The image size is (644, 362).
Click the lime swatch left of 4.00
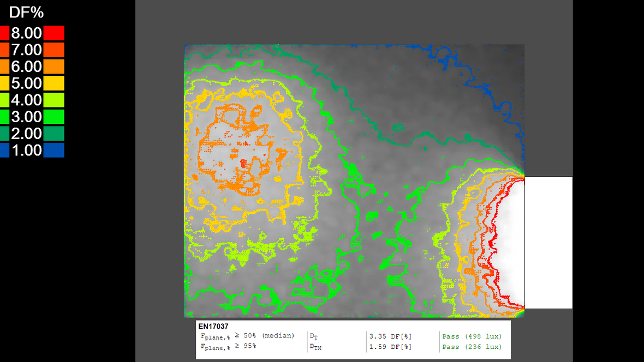coord(4,100)
